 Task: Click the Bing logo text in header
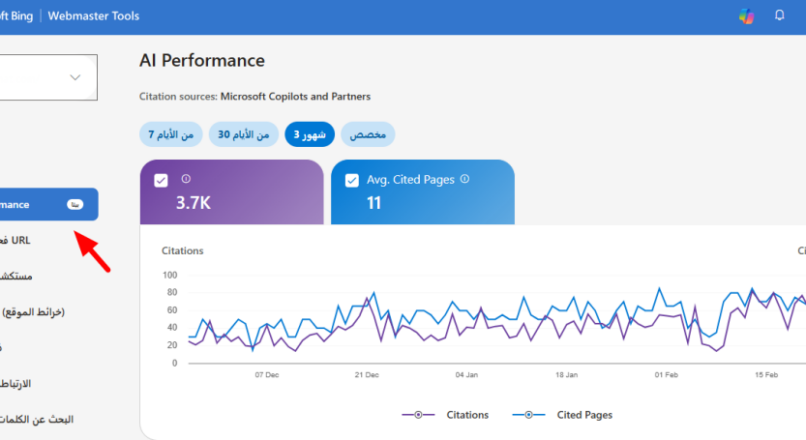pyautogui.click(x=16, y=16)
